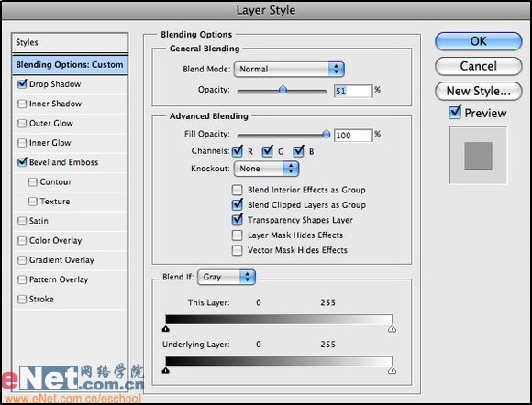Click the Opacity percentage input field
This screenshot has height=405, width=532.
(x=353, y=91)
